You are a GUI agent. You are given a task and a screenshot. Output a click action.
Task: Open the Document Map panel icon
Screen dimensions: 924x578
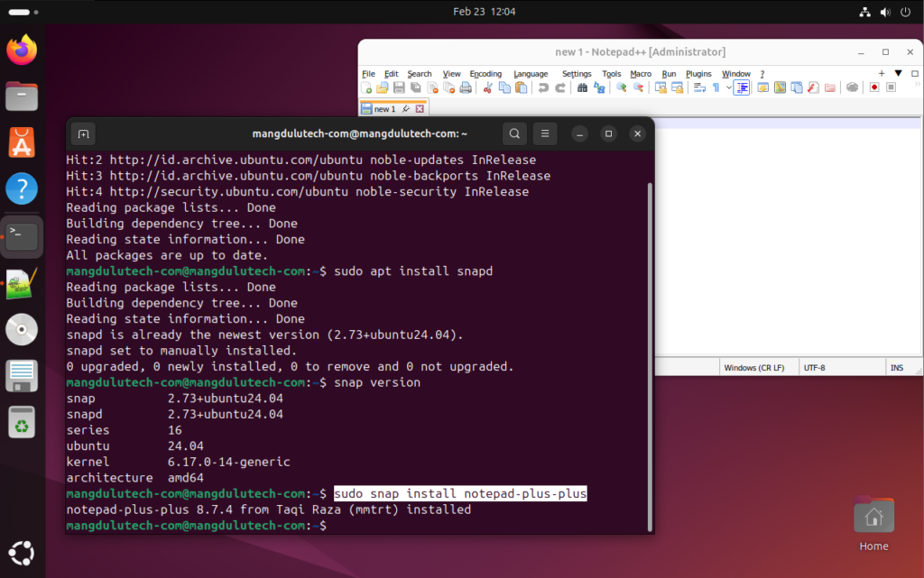(x=779, y=87)
